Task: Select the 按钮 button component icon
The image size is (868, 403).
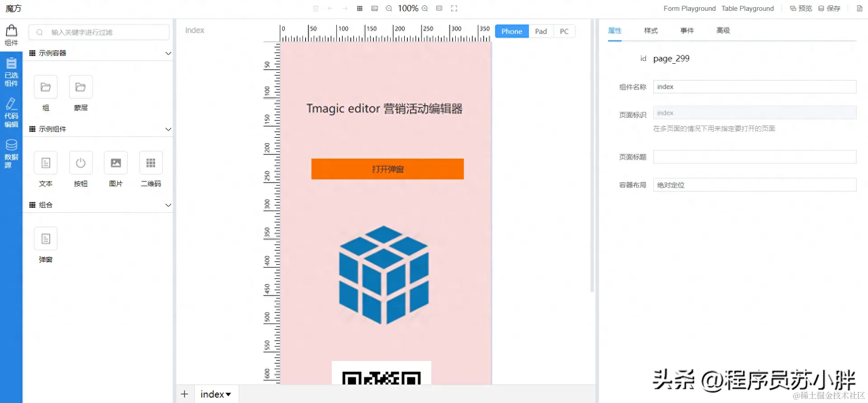Action: tap(81, 163)
